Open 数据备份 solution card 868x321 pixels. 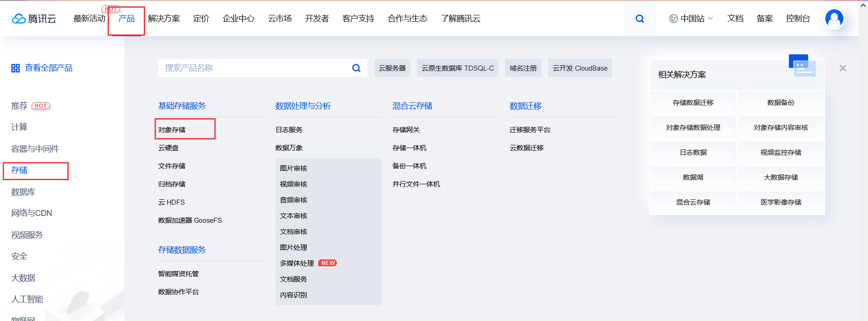pos(781,103)
